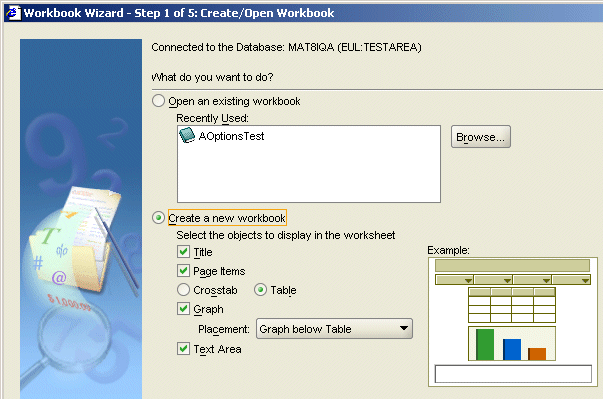Click the 'Example:' label
The width and height of the screenshot is (603, 399).
tap(448, 250)
